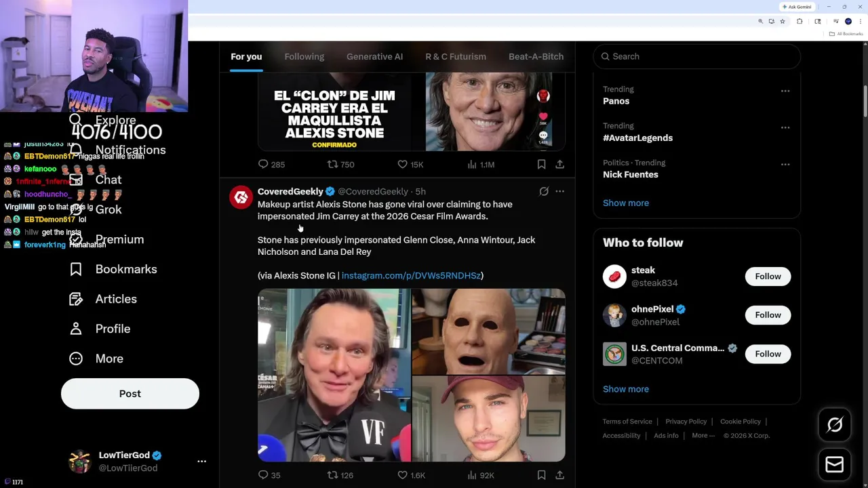Open the Privacy Policy link
The width and height of the screenshot is (868, 488).
click(686, 422)
